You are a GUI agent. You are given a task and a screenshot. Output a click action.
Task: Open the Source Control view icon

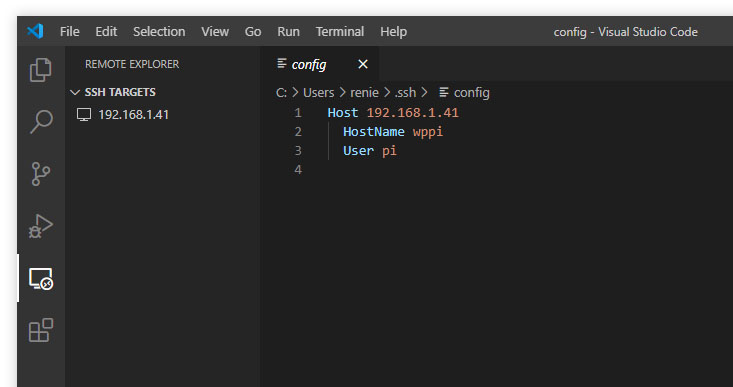[41, 174]
